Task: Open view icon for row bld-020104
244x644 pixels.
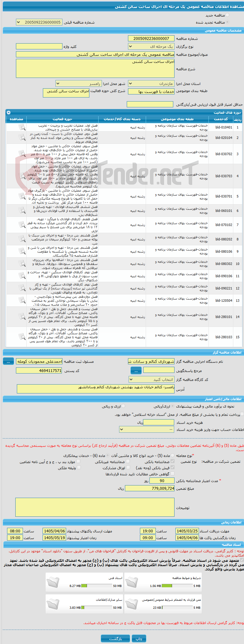Action: [x=22, y=138]
